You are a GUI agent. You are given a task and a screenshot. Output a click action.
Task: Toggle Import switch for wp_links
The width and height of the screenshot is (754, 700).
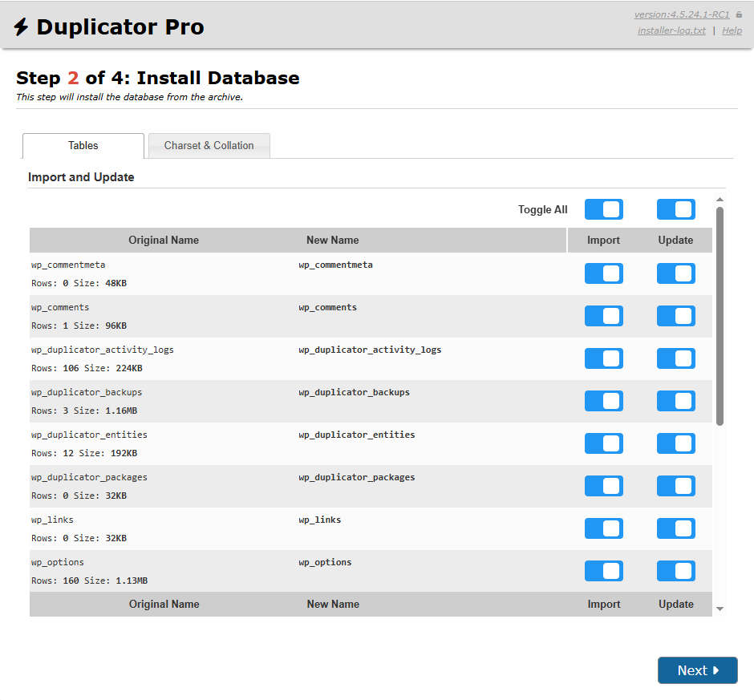point(603,528)
